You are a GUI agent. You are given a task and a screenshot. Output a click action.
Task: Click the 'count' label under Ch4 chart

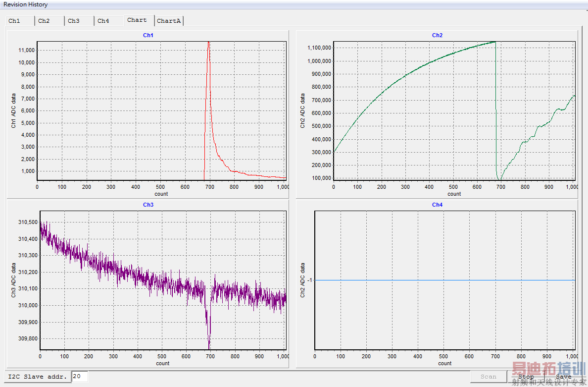click(x=445, y=363)
